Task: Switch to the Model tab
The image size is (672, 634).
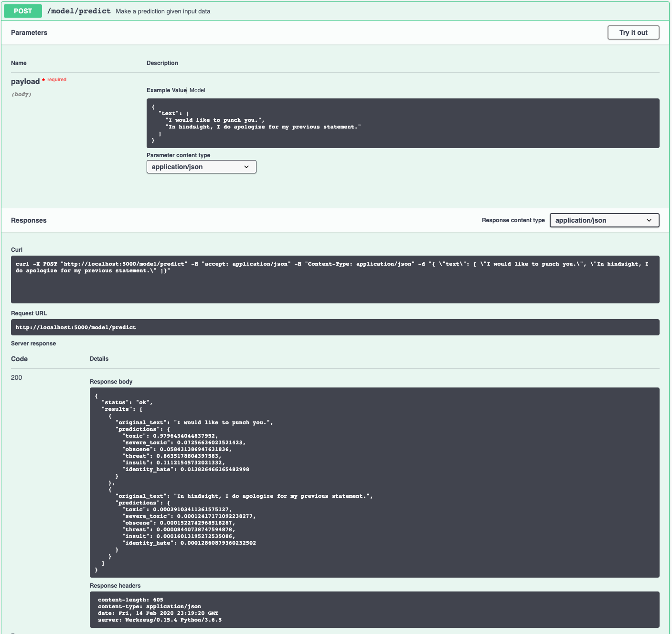Action: click(x=197, y=90)
